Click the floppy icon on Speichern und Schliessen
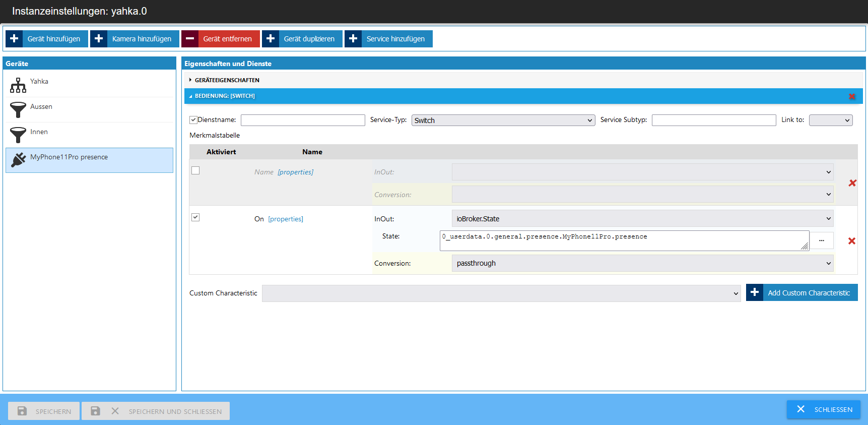 tap(95, 411)
